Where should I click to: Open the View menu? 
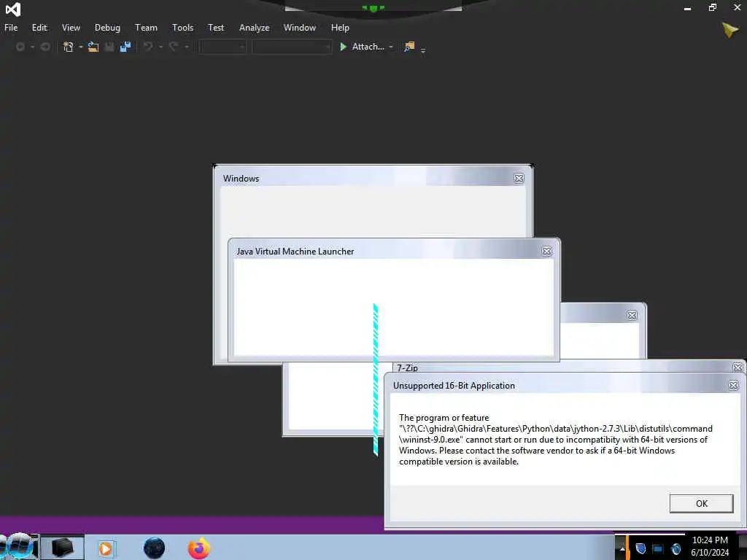(71, 28)
